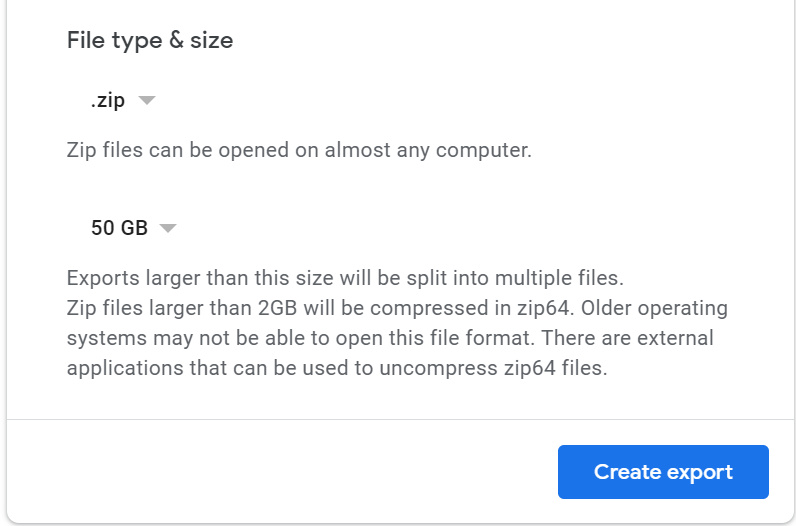Click the 'systems may not be able' line

(x=390, y=338)
